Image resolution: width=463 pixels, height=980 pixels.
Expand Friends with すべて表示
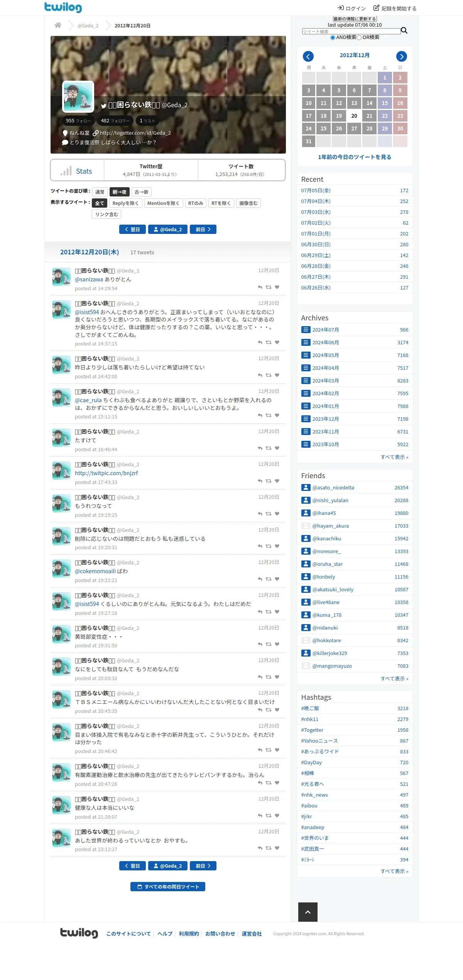point(394,679)
